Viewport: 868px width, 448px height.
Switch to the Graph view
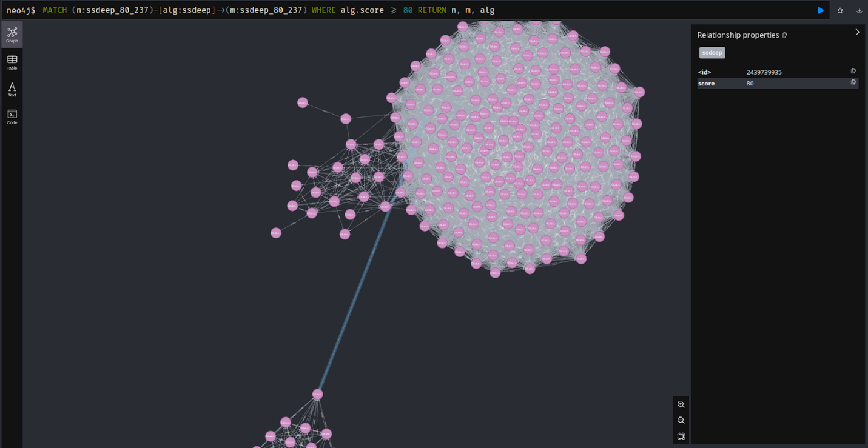[x=12, y=35]
